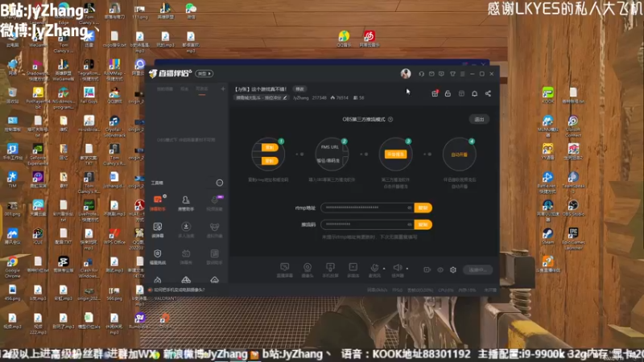Open the 读弹幕 tool
This screenshot has width=644, height=362.
click(x=158, y=230)
